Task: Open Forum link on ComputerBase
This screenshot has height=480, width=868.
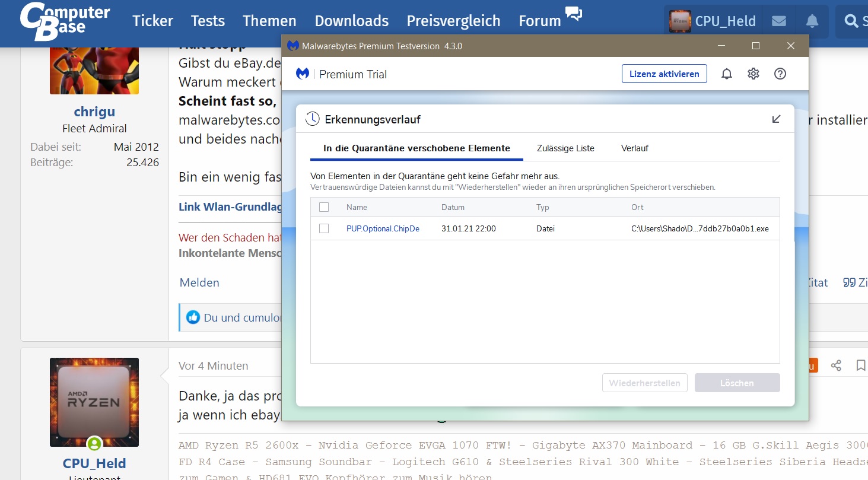Action: tap(540, 21)
